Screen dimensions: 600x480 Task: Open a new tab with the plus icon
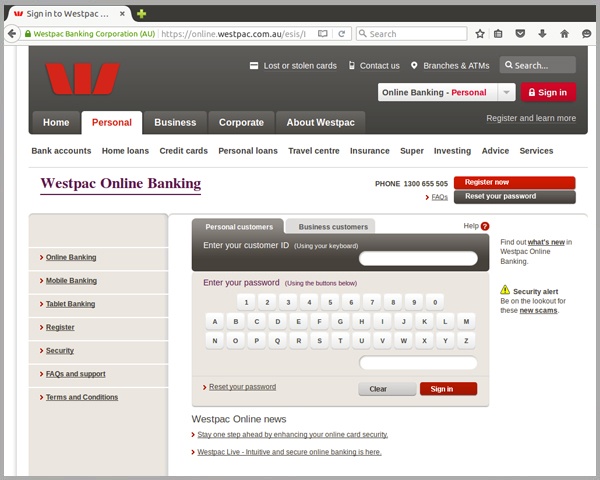pos(142,14)
